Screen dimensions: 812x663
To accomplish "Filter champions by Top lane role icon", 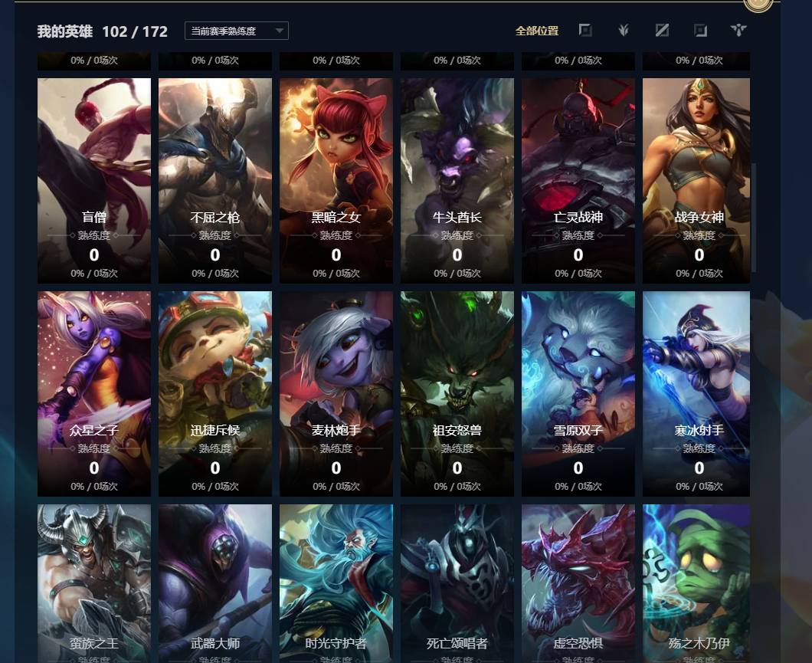I will click(585, 31).
